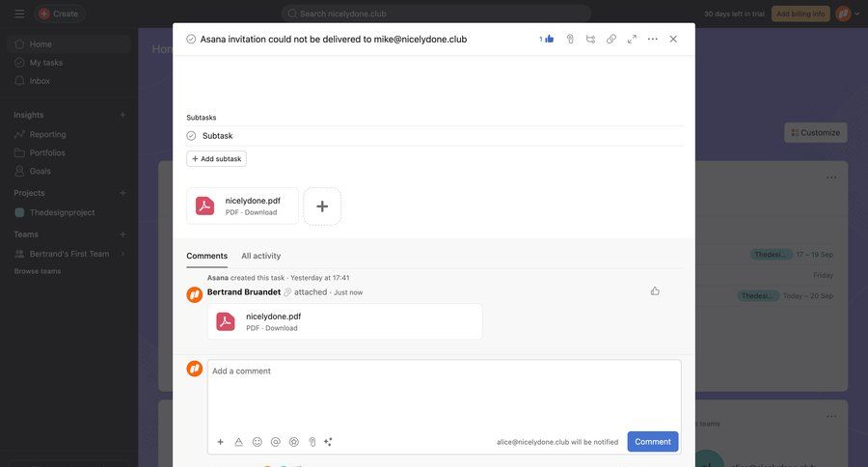Image resolution: width=868 pixels, height=467 pixels.
Task: Toggle the sidebar hamburger menu
Action: [x=19, y=14]
